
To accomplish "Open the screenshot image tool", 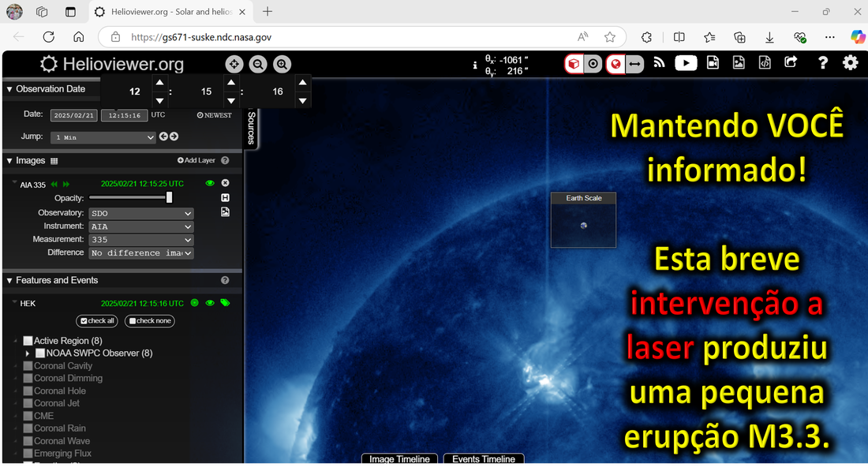I will (x=739, y=63).
